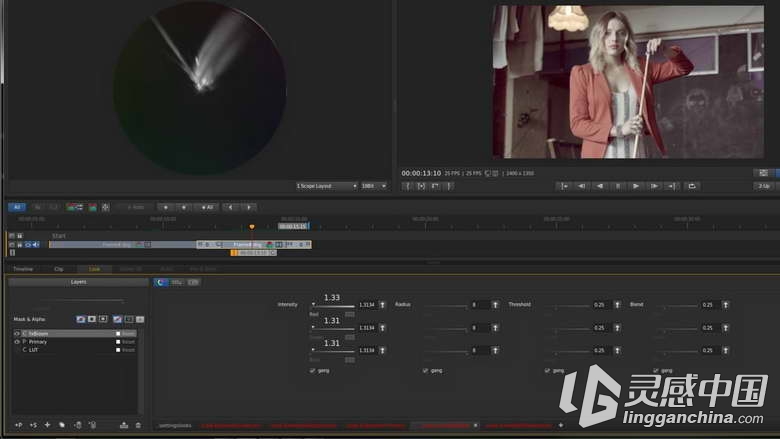
Task: Switch to the Timeline tab
Action: click(x=23, y=269)
